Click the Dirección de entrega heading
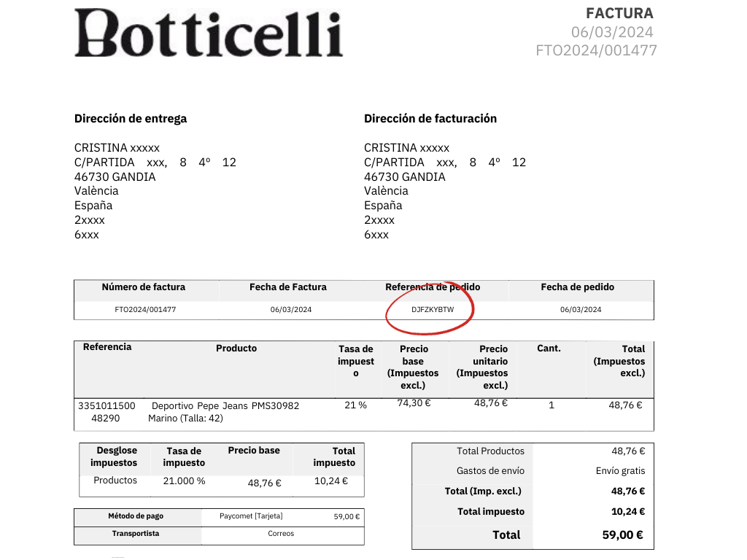 click(131, 119)
